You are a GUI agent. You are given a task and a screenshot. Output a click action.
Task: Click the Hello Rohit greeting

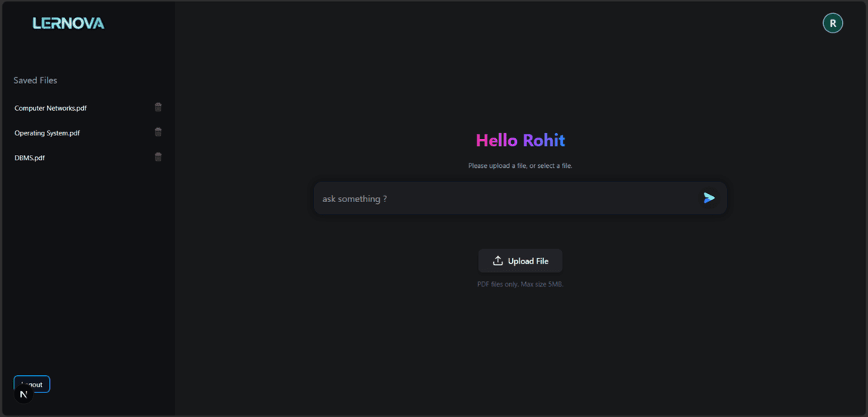pos(520,140)
